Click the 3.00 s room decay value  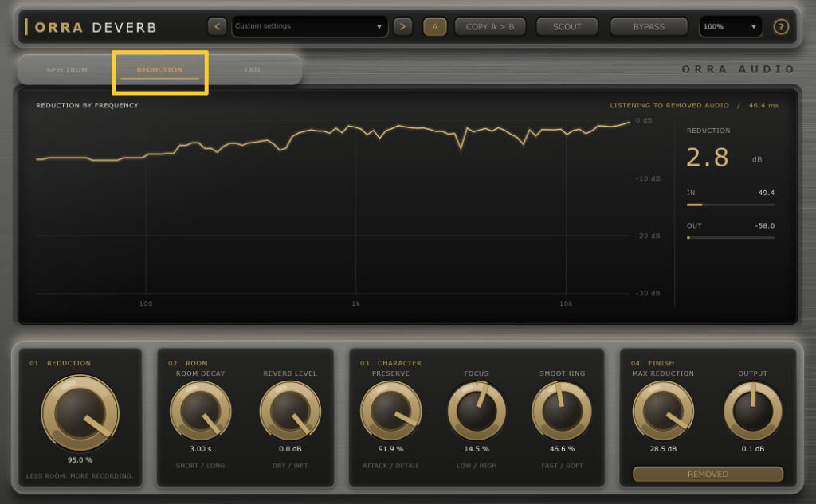click(200, 449)
